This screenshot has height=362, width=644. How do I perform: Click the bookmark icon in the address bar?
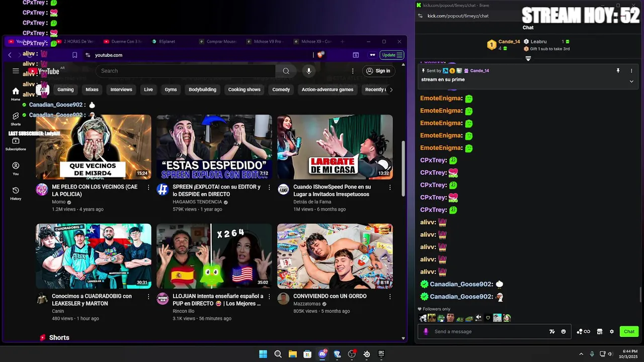[74, 55]
